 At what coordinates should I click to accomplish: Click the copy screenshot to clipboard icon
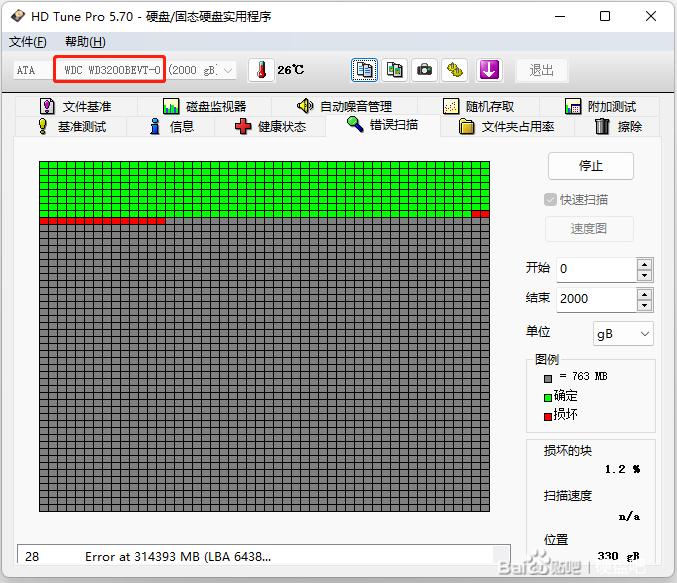(x=394, y=70)
